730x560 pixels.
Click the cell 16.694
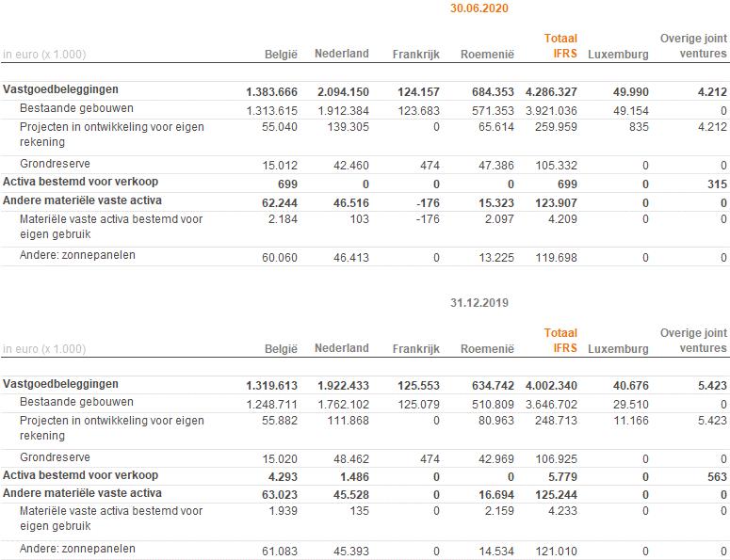pyautogui.click(x=496, y=495)
